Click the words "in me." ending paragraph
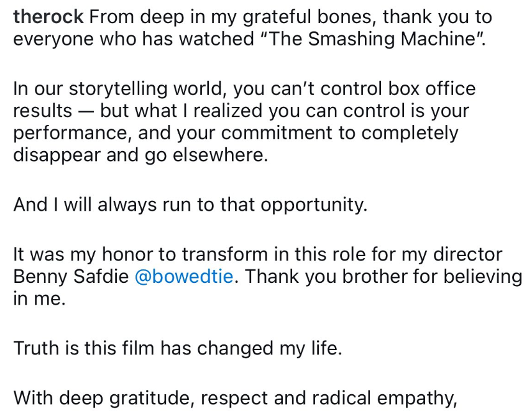 click(x=39, y=299)
